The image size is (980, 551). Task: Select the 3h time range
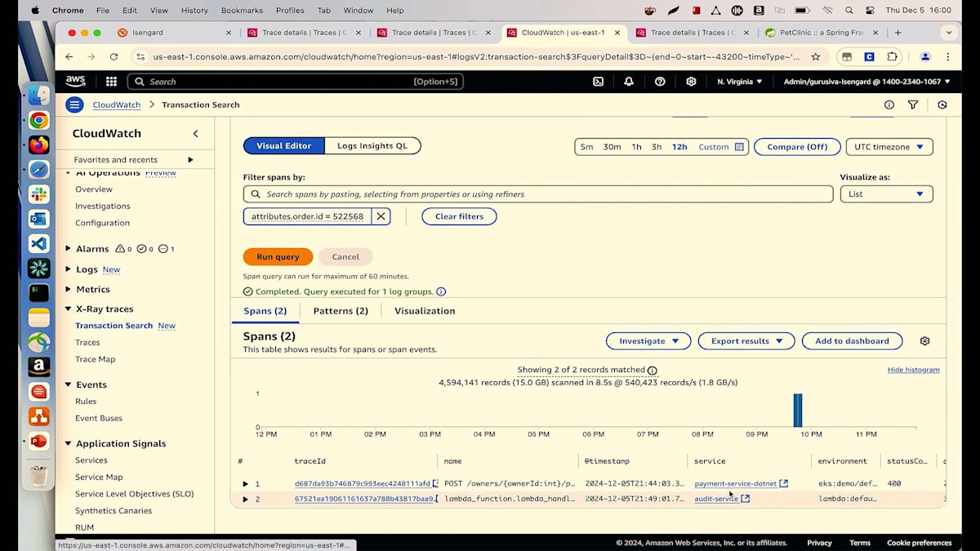tap(657, 147)
